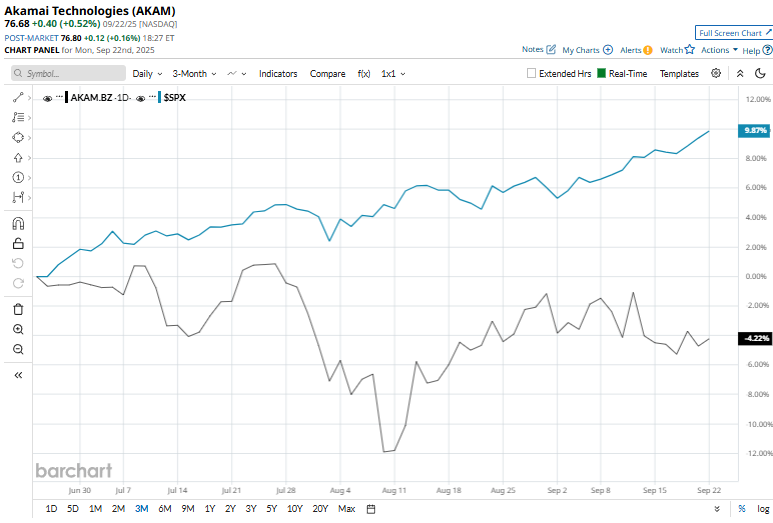This screenshot has height=523, width=773.
Task: Add AKAM to Watch star
Action: [x=690, y=49]
